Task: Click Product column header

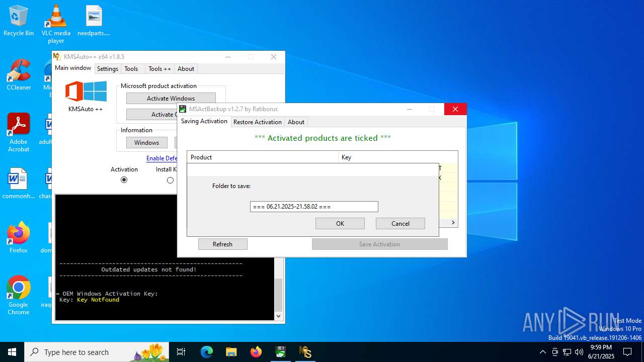Action: click(x=263, y=157)
